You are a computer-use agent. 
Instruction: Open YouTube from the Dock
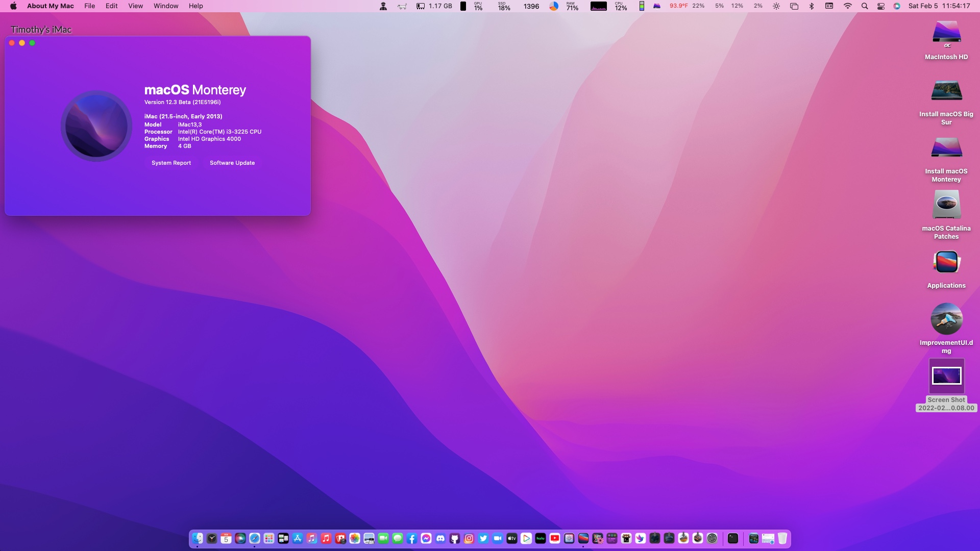[x=555, y=538]
